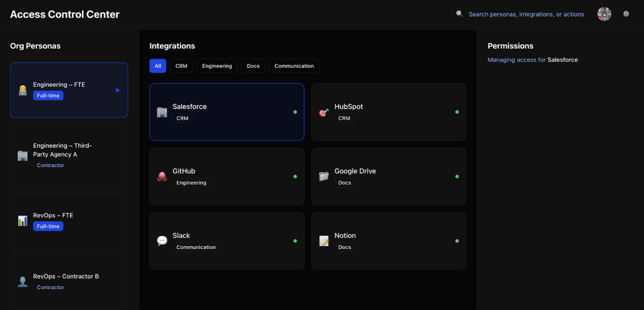Filter integrations by Docs
The width and height of the screenshot is (644, 310).
pyautogui.click(x=253, y=66)
